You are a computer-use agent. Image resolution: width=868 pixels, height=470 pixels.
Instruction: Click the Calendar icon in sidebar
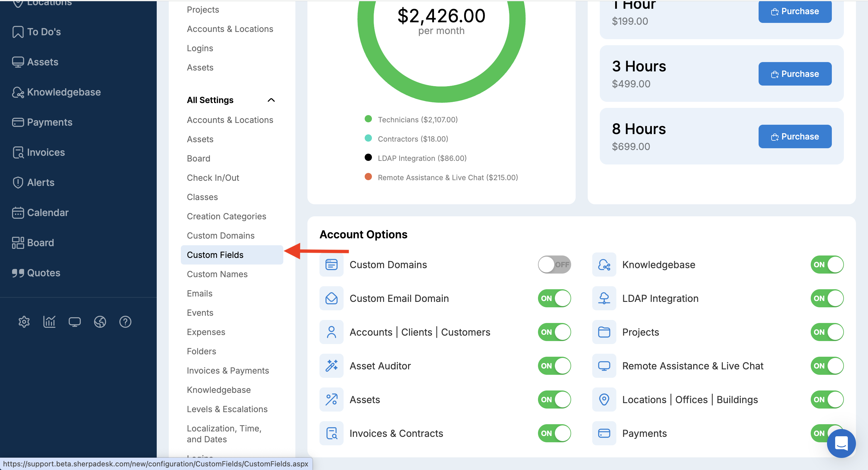coord(17,213)
